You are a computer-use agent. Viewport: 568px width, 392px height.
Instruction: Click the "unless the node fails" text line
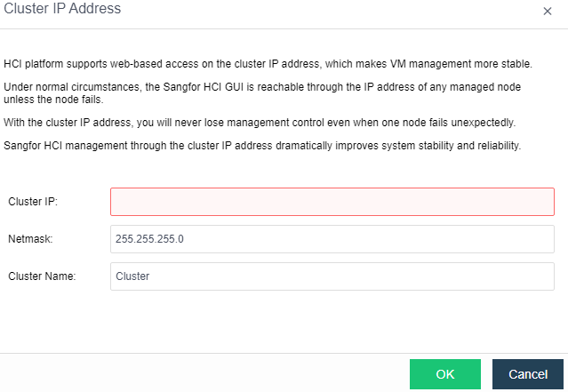tap(59, 100)
